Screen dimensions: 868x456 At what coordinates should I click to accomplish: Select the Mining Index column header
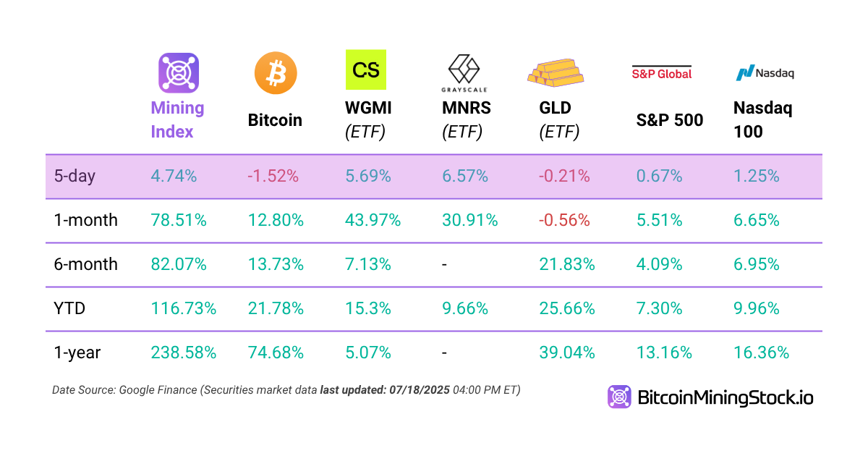(x=177, y=119)
